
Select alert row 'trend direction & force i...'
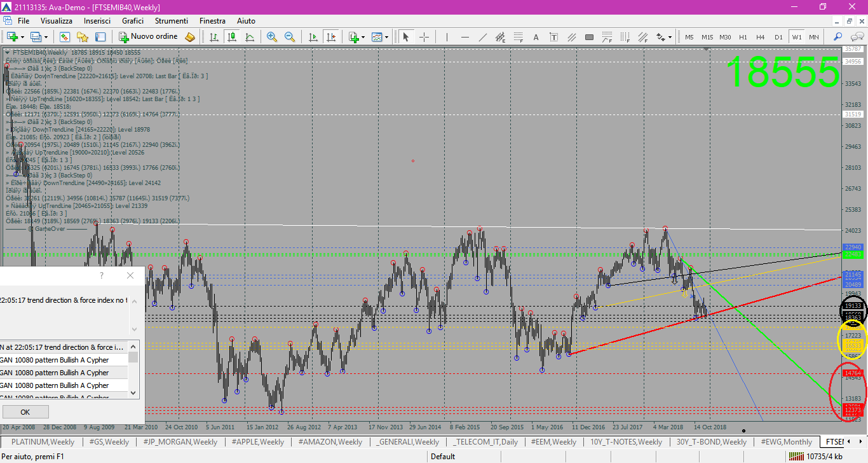64,347
